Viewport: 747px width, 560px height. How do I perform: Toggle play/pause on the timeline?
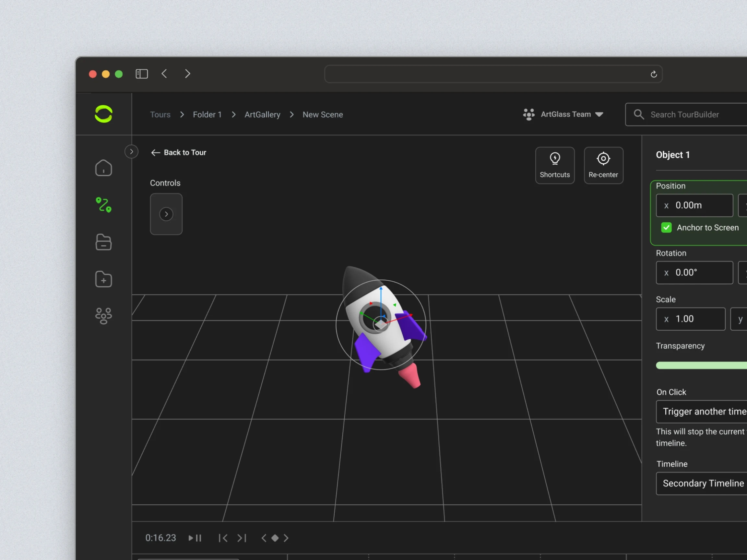click(x=195, y=538)
